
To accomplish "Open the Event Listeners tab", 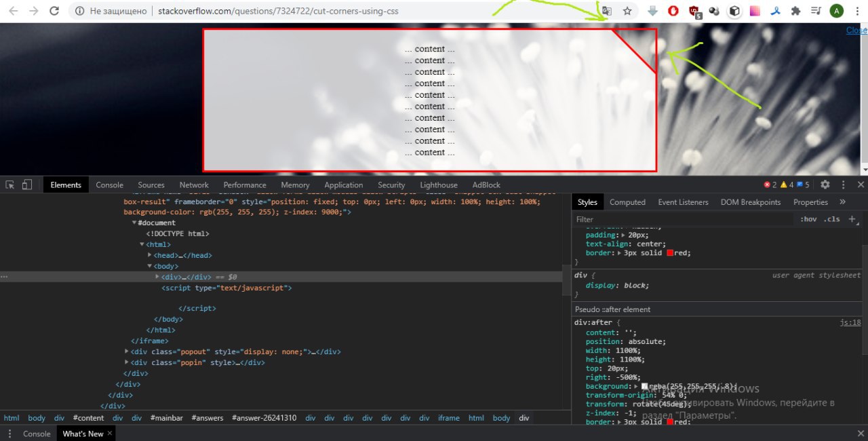I will [x=683, y=202].
